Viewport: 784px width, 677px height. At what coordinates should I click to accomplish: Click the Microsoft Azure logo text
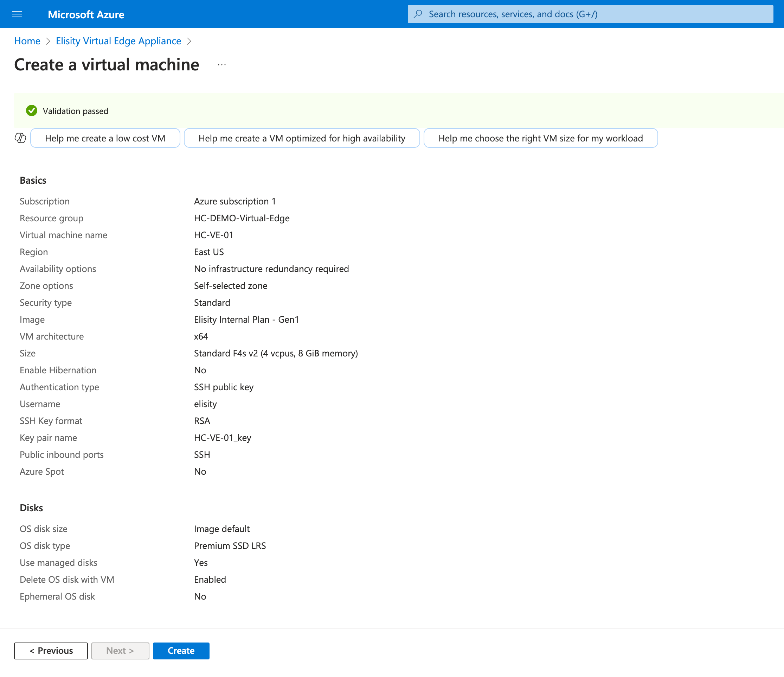click(86, 14)
